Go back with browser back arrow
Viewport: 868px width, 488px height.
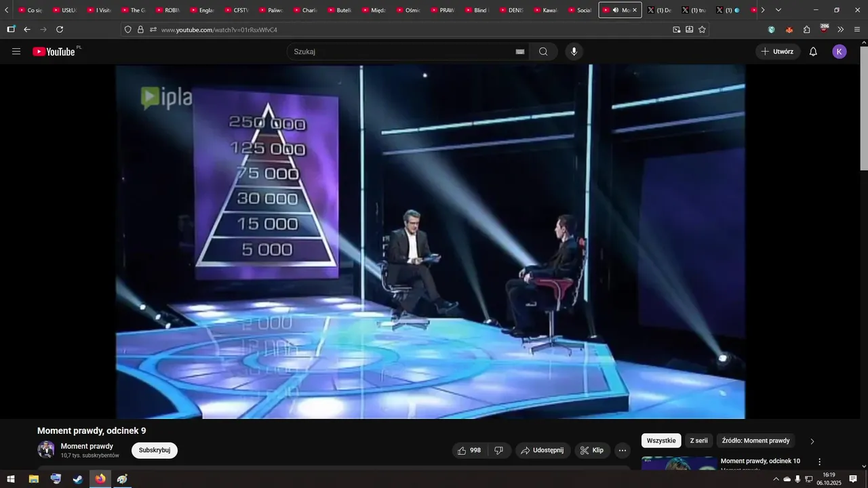tap(27, 30)
